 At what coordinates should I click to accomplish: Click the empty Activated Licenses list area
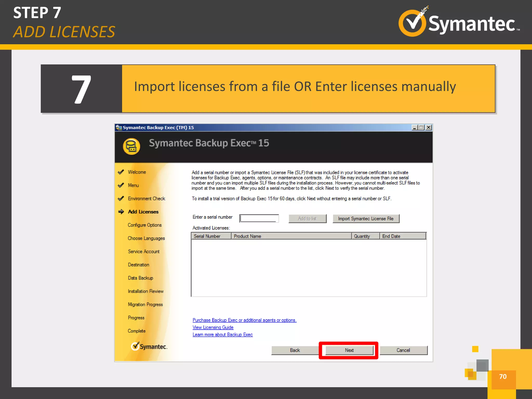pos(309,268)
